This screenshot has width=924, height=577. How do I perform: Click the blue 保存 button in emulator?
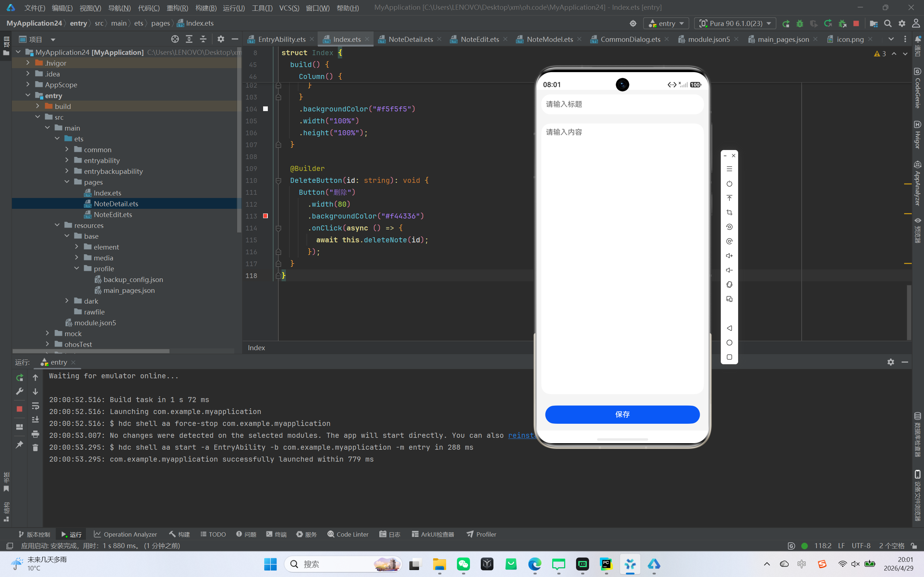[x=622, y=414]
